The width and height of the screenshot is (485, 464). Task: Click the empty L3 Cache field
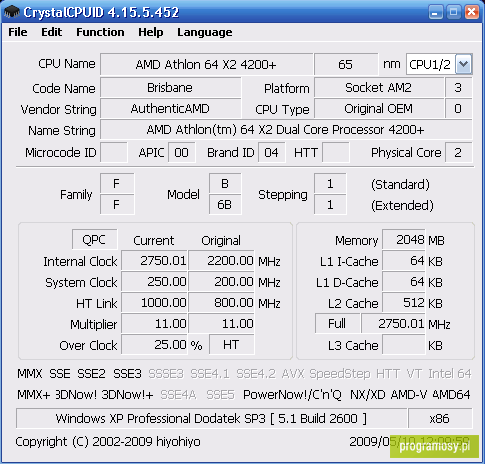pyautogui.click(x=404, y=345)
